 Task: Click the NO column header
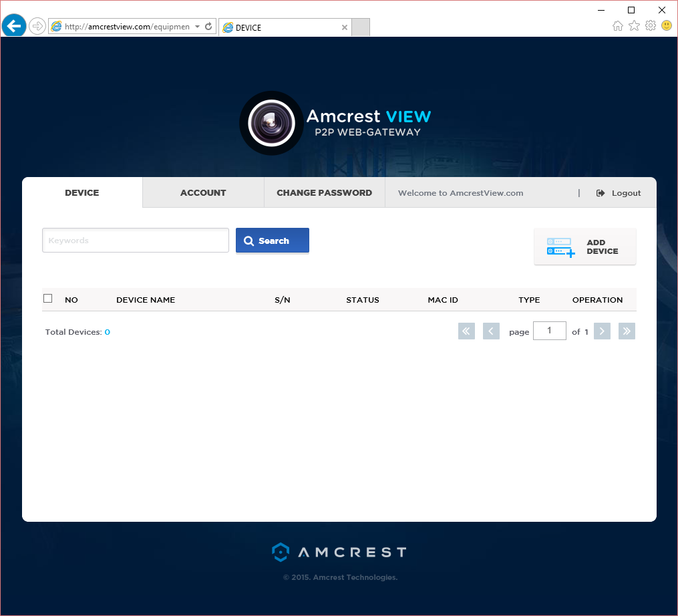[x=71, y=300]
